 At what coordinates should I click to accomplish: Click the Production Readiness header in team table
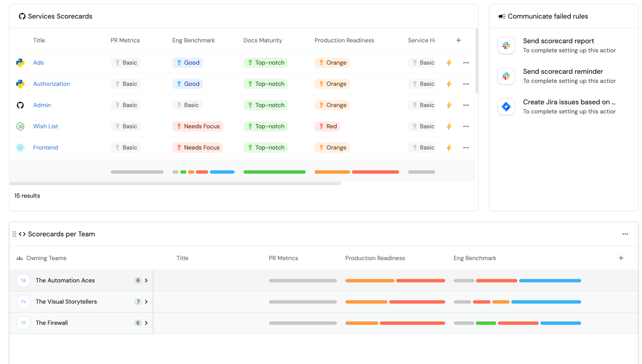[x=375, y=258]
